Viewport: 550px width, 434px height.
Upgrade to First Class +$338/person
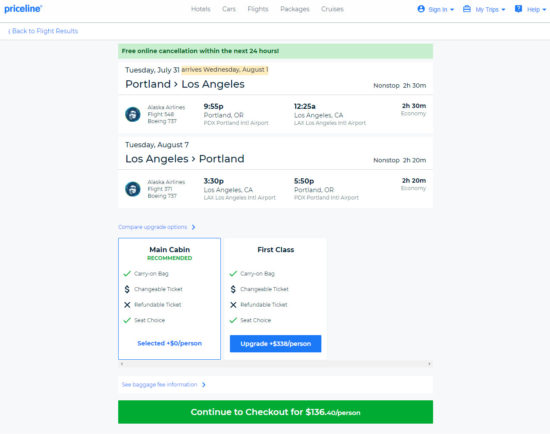click(275, 343)
